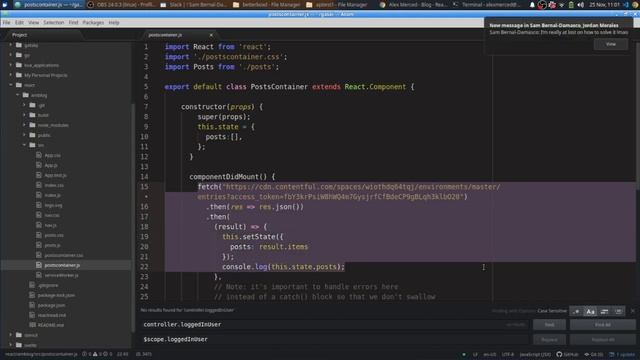
Task: Click the App.css file icon
Action: pos(39,155)
